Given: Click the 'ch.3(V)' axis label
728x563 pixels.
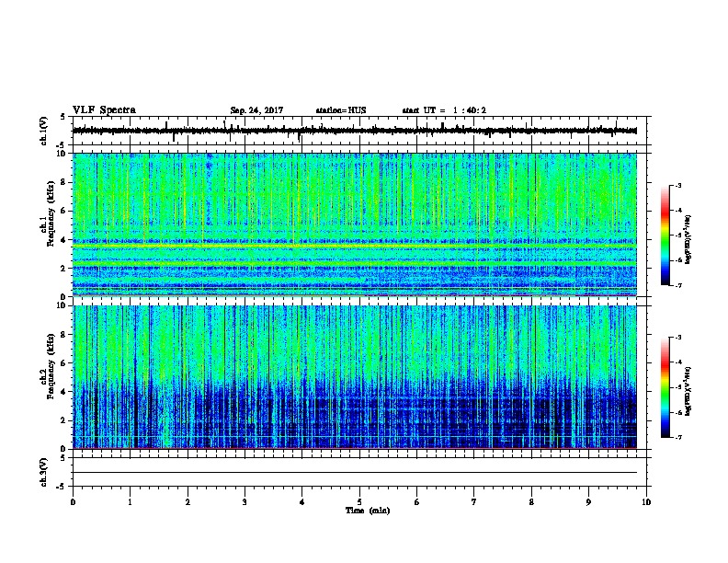Looking at the screenshot, I should (x=44, y=473).
